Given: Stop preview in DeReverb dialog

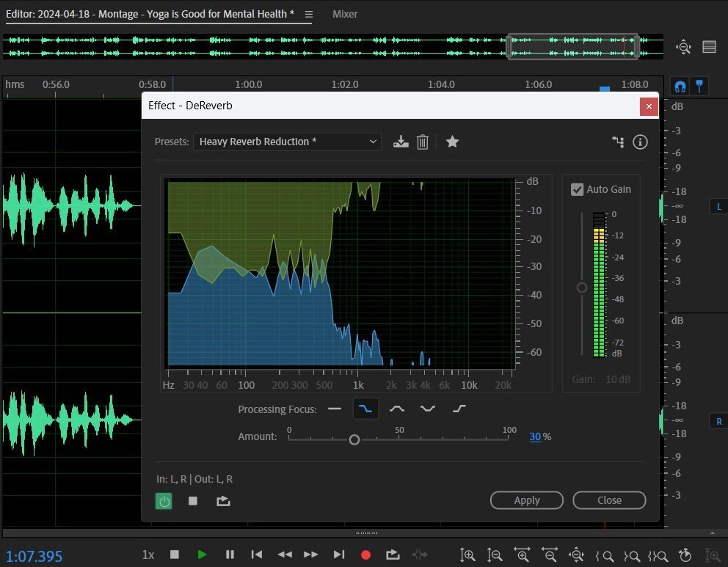Looking at the screenshot, I should click(193, 501).
